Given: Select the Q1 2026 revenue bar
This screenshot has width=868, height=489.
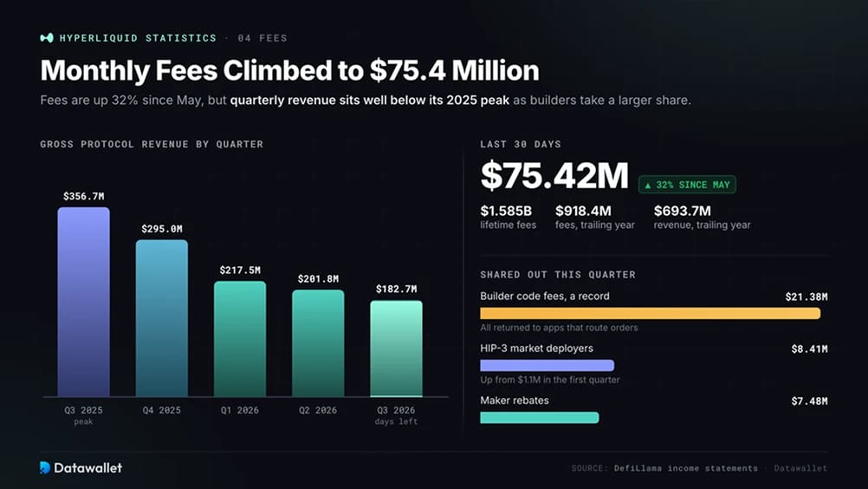Looking at the screenshot, I should tap(240, 339).
